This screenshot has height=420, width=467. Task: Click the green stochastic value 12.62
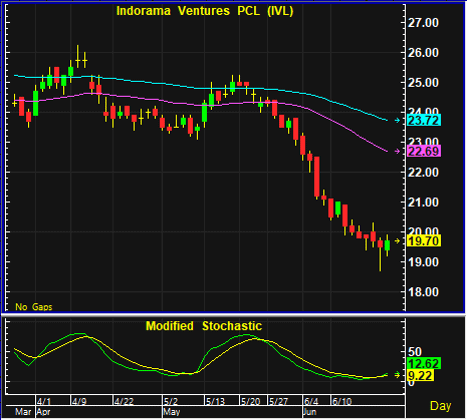coord(424,363)
